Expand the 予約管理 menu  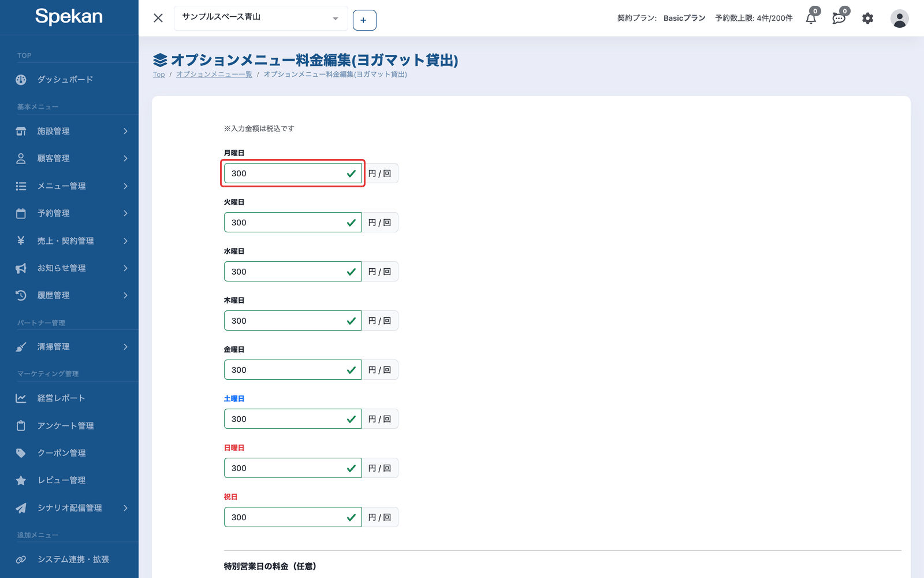pyautogui.click(x=69, y=213)
